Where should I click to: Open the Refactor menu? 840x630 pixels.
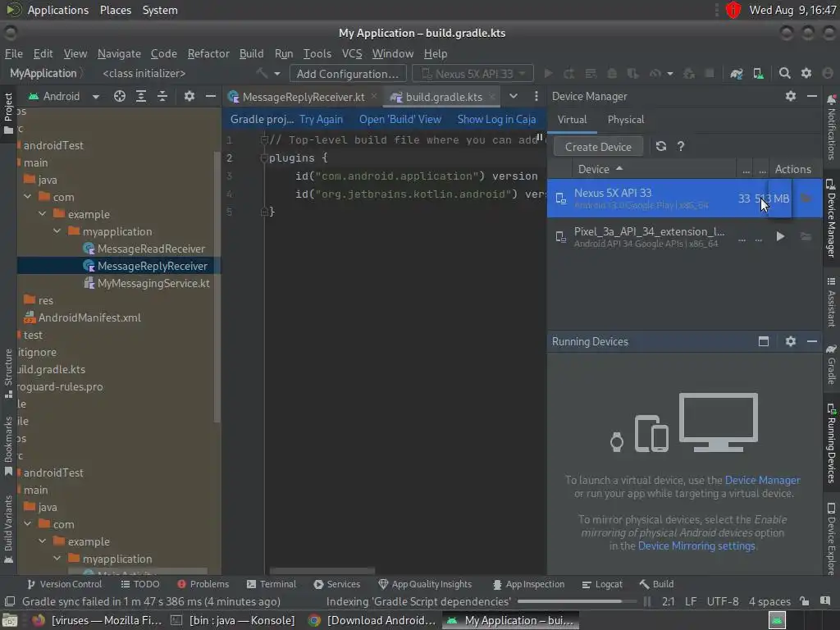tap(208, 53)
